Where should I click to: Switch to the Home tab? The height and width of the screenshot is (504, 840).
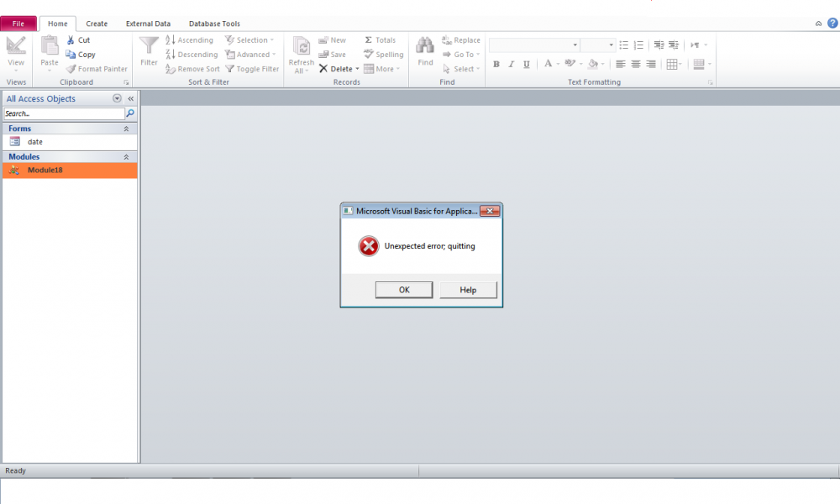tap(58, 24)
